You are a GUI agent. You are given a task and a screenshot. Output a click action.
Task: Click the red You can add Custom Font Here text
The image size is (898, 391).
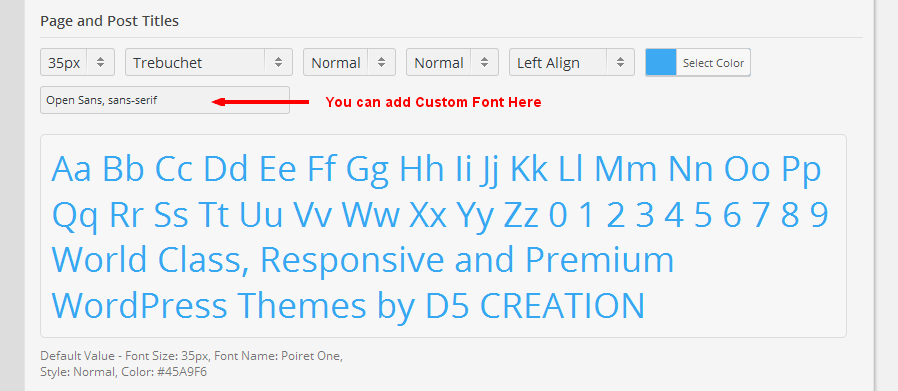434,102
